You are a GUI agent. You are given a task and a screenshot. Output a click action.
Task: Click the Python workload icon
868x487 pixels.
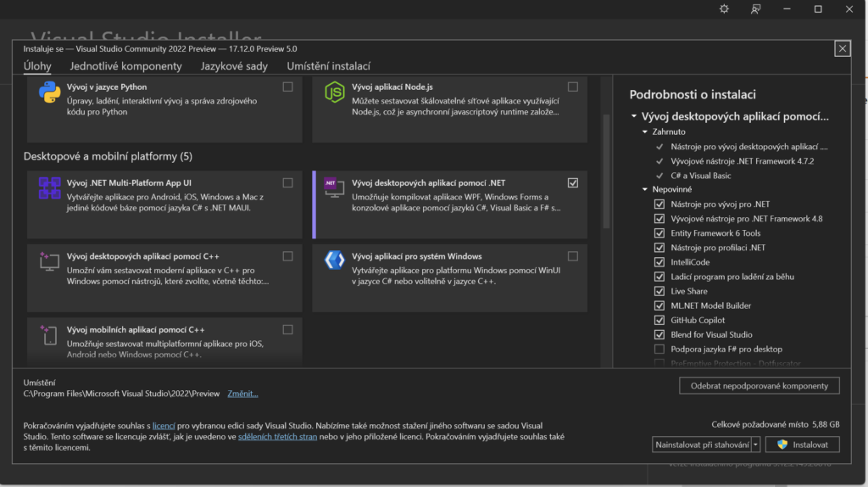coord(48,92)
